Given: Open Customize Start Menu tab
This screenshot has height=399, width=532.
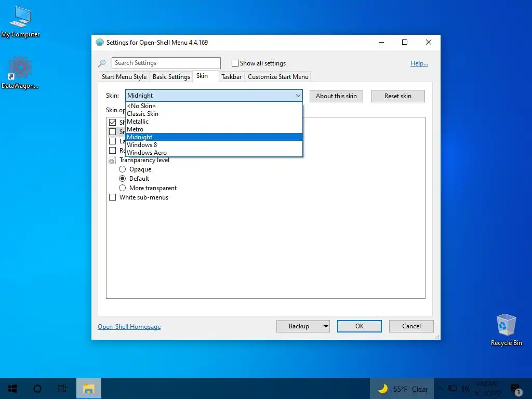Looking at the screenshot, I should [278, 77].
